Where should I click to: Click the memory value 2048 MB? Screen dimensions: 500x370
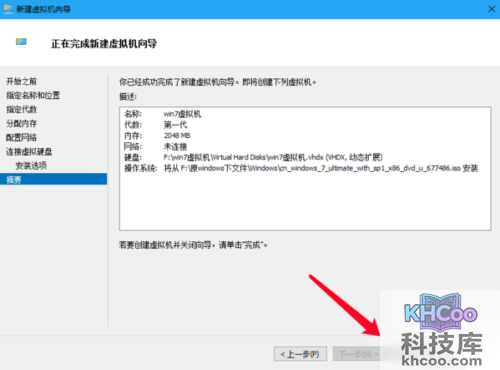point(177,136)
